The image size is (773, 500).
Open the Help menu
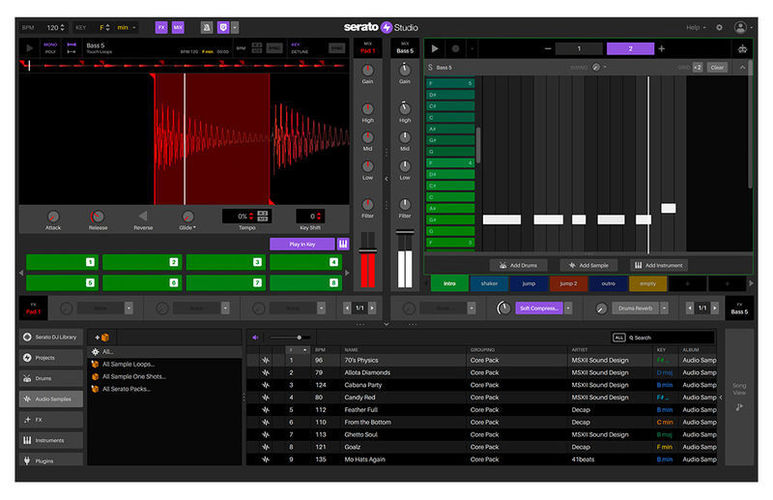pyautogui.click(x=696, y=28)
